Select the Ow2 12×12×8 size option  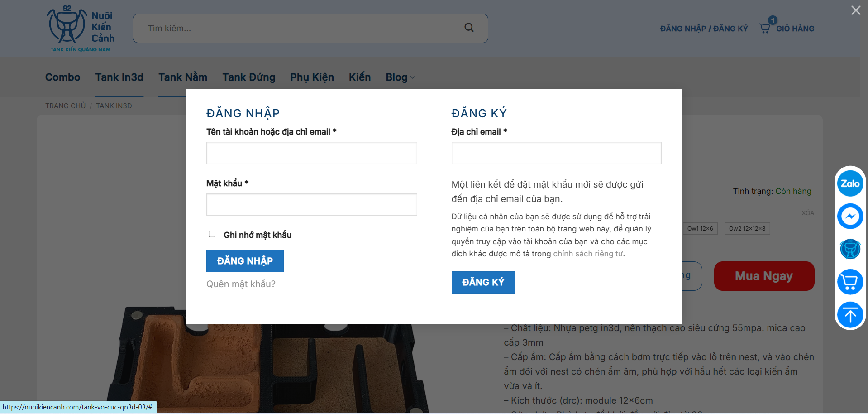(747, 229)
